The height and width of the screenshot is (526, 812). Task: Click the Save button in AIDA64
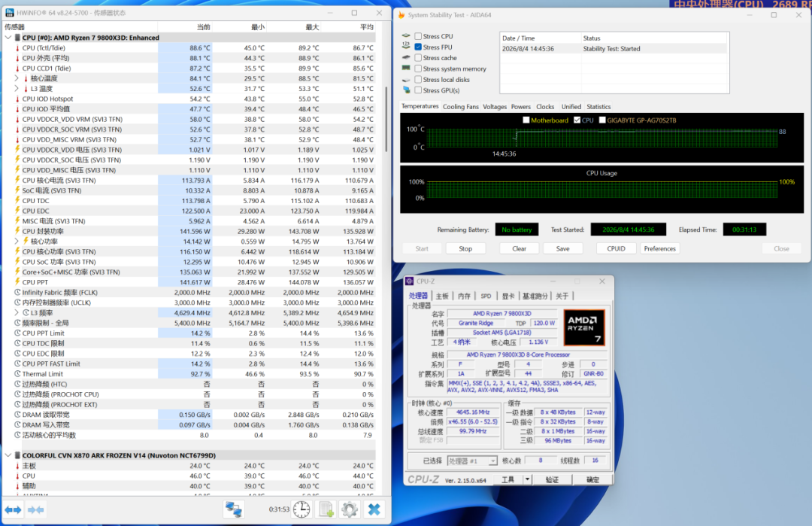point(563,249)
